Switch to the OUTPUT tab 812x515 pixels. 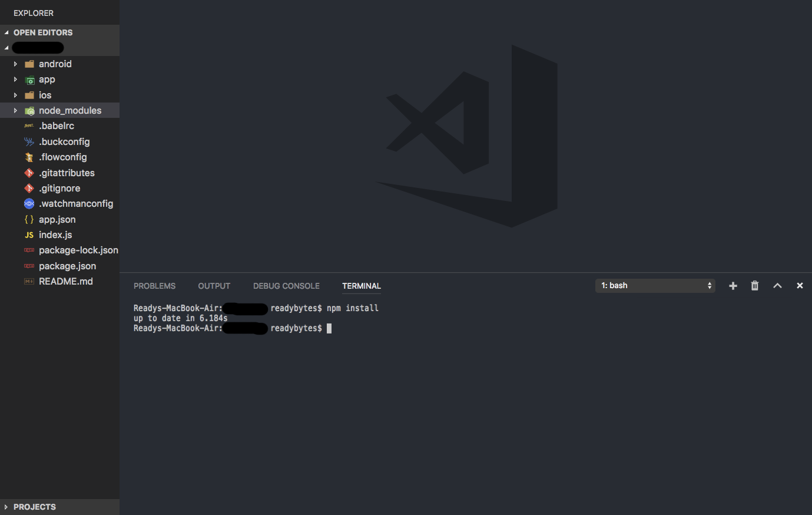pos(214,286)
